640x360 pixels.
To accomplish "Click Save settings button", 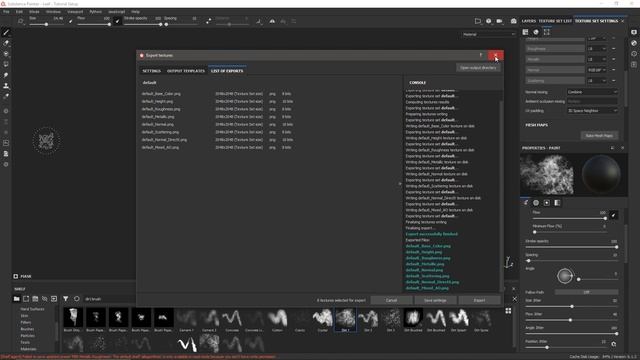I will tap(435, 300).
